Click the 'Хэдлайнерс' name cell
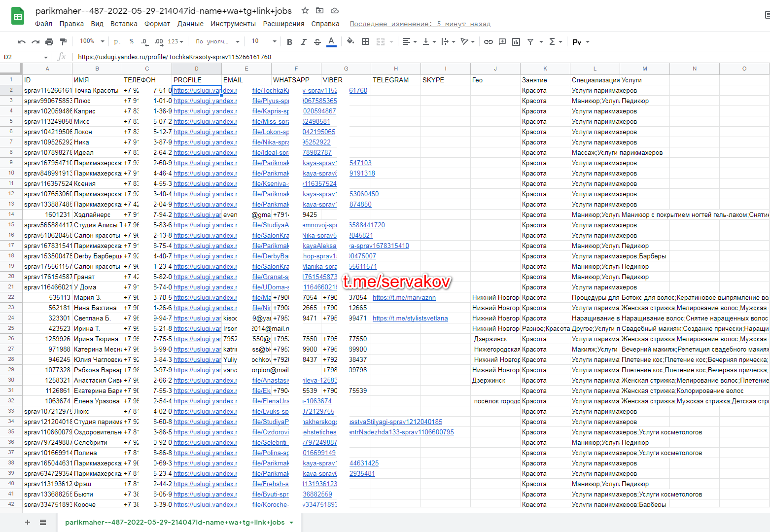The image size is (770, 532). tap(97, 214)
